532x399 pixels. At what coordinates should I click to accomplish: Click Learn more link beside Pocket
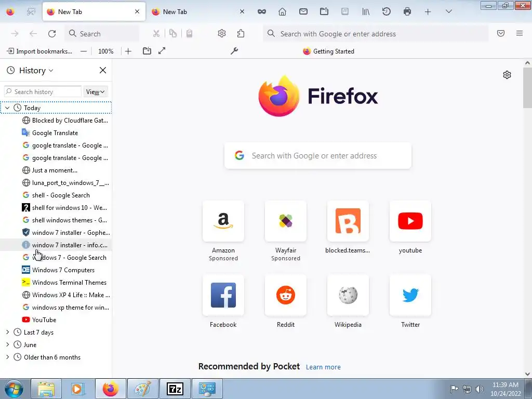click(x=323, y=367)
